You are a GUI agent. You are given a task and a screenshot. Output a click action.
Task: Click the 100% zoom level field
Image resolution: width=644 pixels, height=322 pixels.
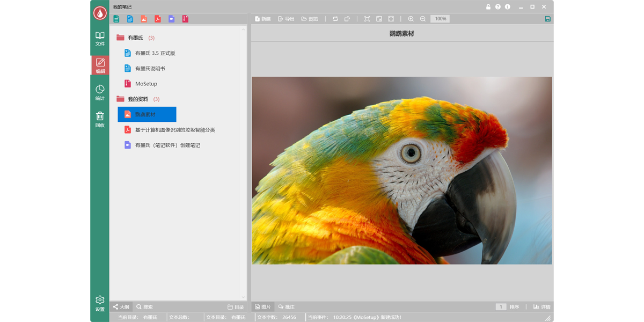coord(440,19)
